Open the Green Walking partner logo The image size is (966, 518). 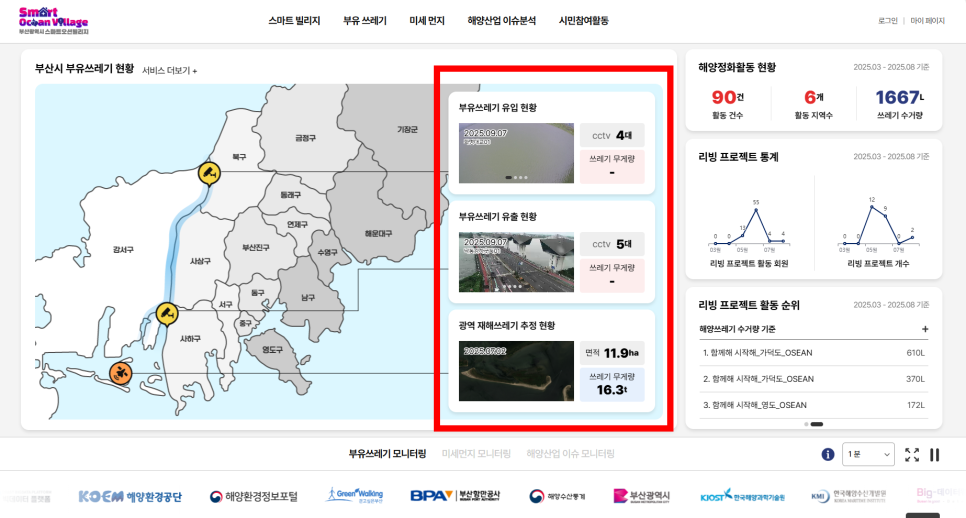[x=355, y=496]
